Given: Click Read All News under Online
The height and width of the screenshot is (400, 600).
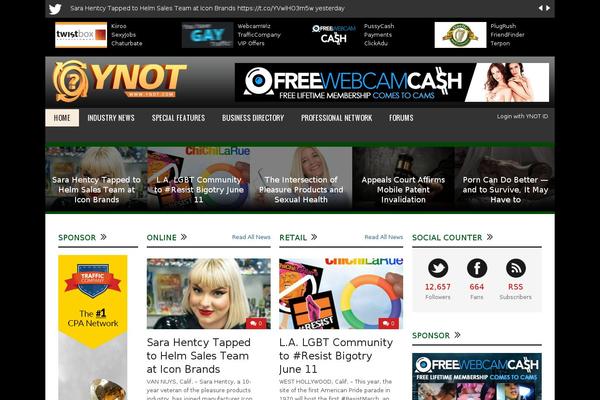Looking at the screenshot, I should 251,237.
